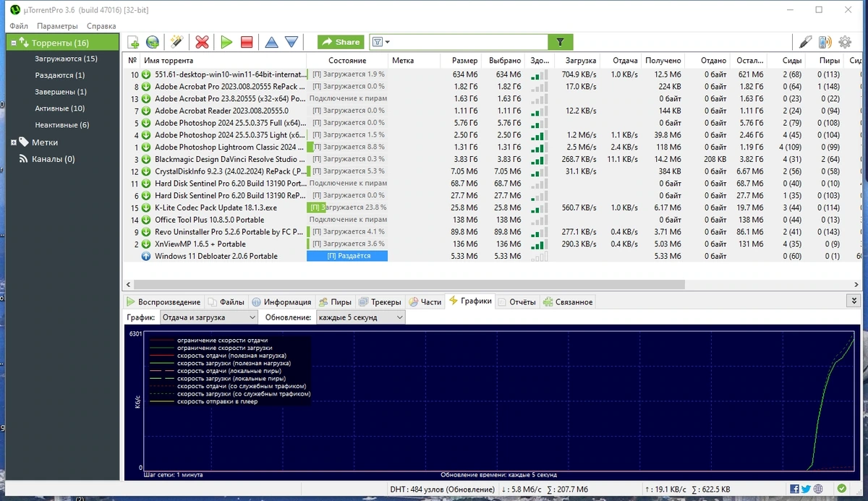Move torrent up the queue with the up arrow
This screenshot has width=868, height=501.
coord(271,43)
